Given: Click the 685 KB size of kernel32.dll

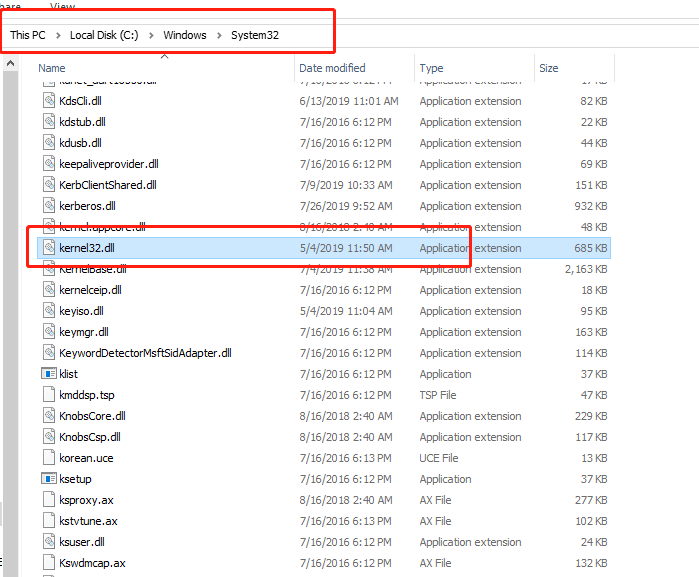Looking at the screenshot, I should [x=591, y=248].
